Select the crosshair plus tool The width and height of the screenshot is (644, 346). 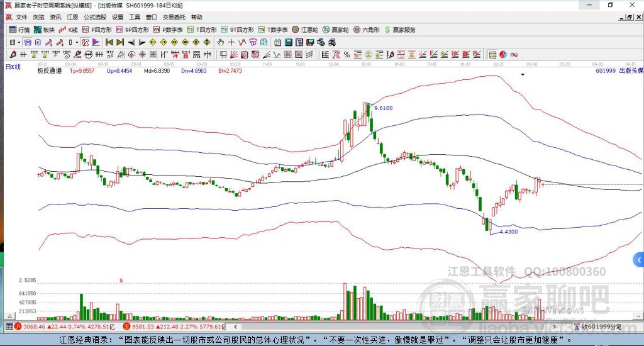pos(231,42)
